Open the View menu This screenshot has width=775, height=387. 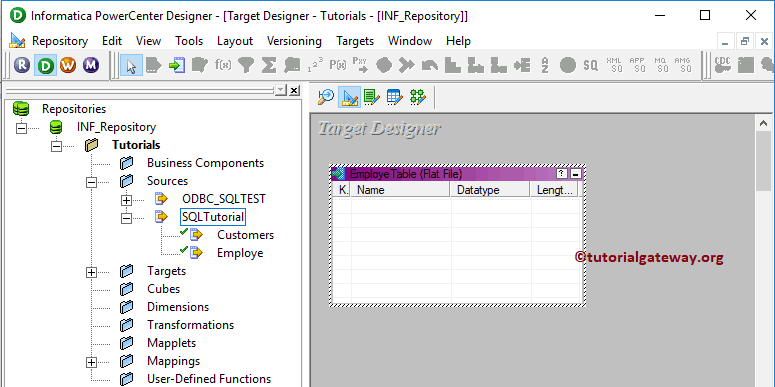(x=148, y=41)
